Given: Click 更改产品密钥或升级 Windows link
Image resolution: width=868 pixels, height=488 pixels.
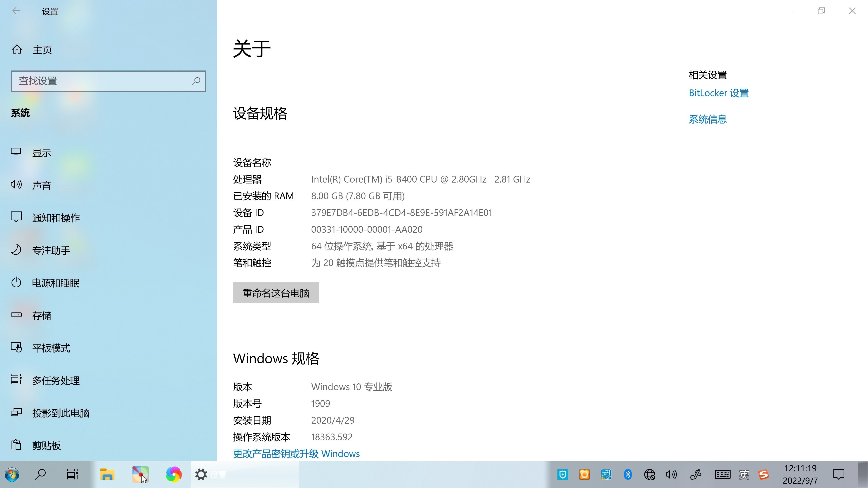Looking at the screenshot, I should tap(296, 454).
